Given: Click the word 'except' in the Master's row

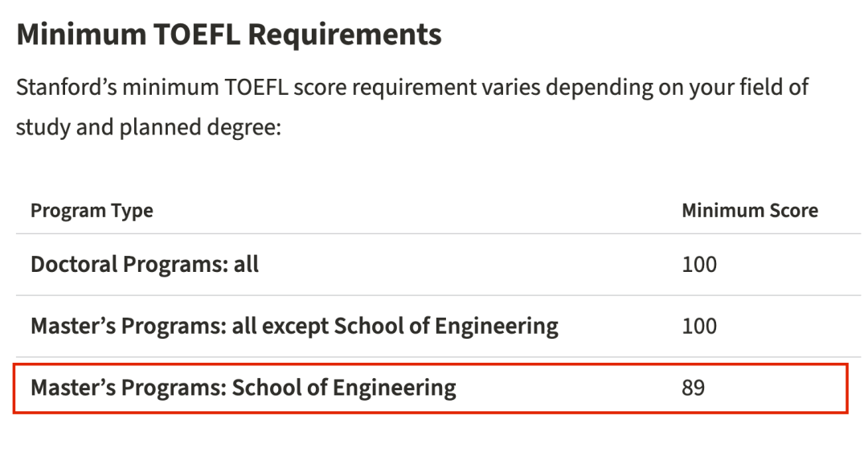Looking at the screenshot, I should click(295, 327).
